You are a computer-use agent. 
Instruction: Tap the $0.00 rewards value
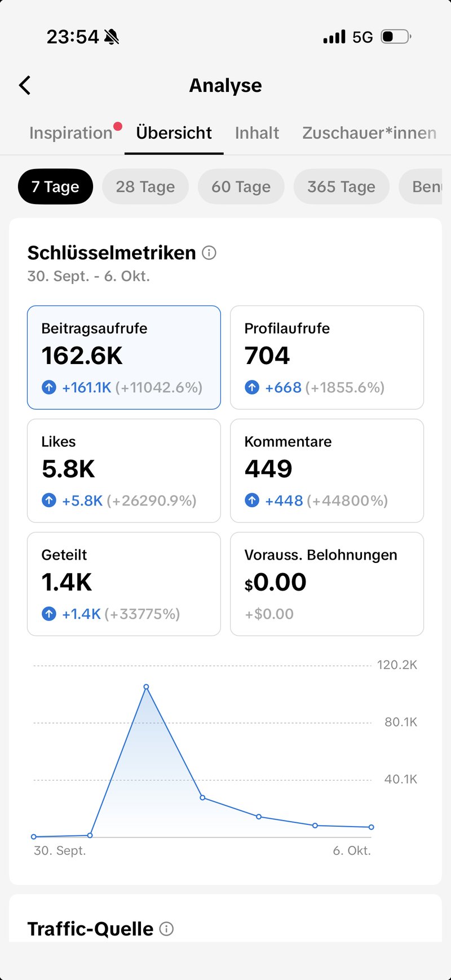point(275,582)
